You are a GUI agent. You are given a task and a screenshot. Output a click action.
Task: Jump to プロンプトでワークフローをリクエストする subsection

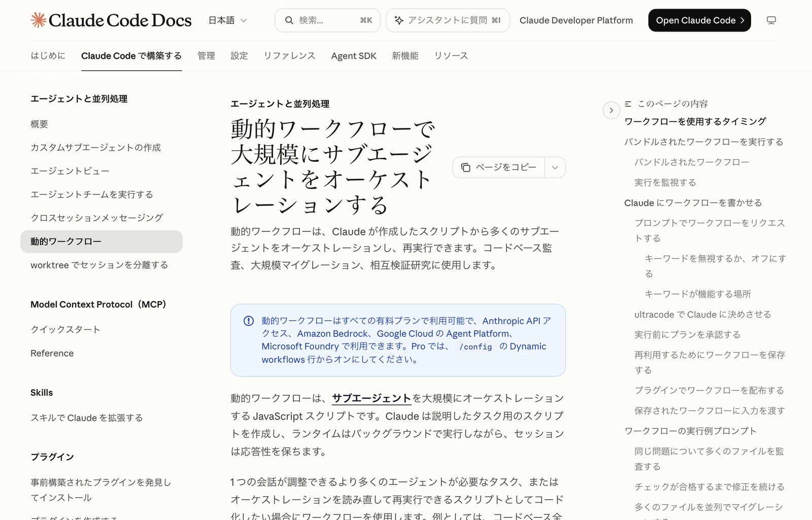point(710,230)
